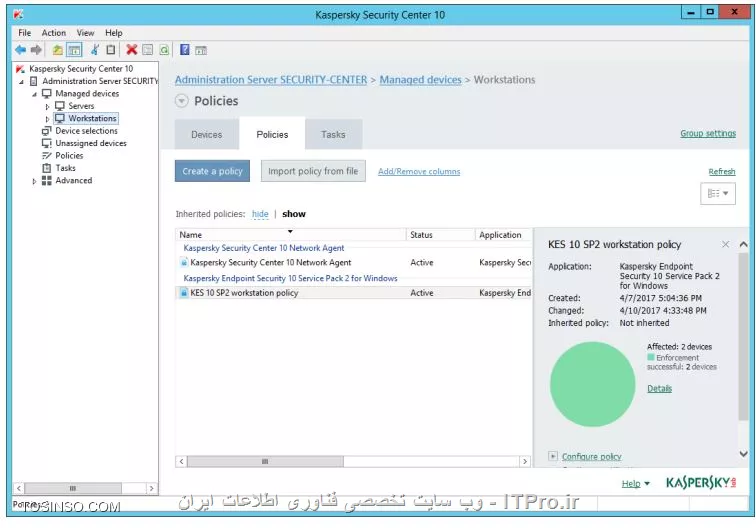The width and height of the screenshot is (756, 528).
Task: Click the policy list horizontal scrollbar thumb
Action: point(265,461)
